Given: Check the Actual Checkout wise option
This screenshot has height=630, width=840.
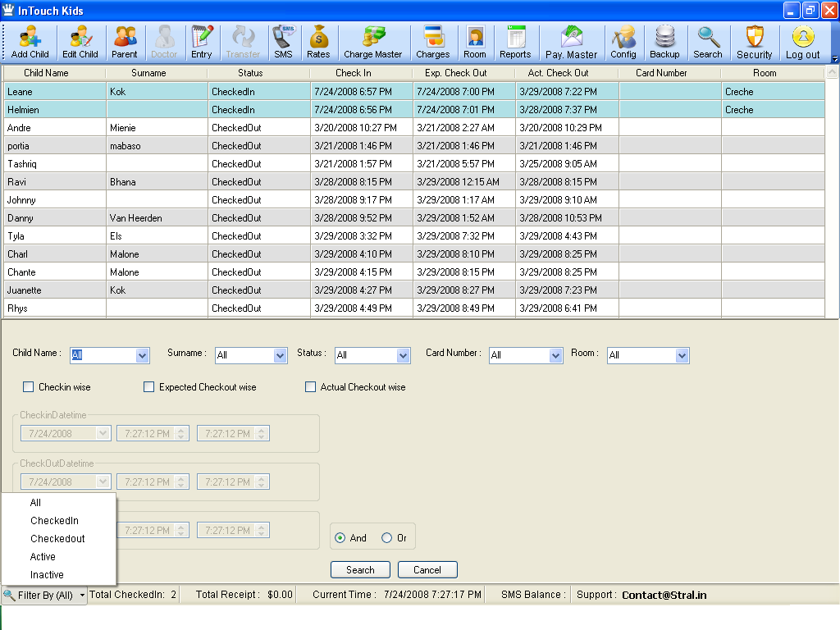Looking at the screenshot, I should point(310,387).
